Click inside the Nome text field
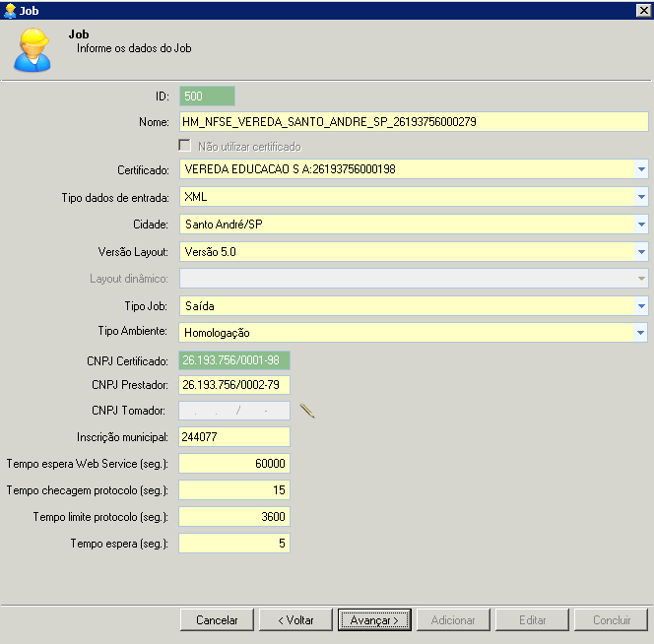This screenshot has height=644, width=654. (x=414, y=123)
